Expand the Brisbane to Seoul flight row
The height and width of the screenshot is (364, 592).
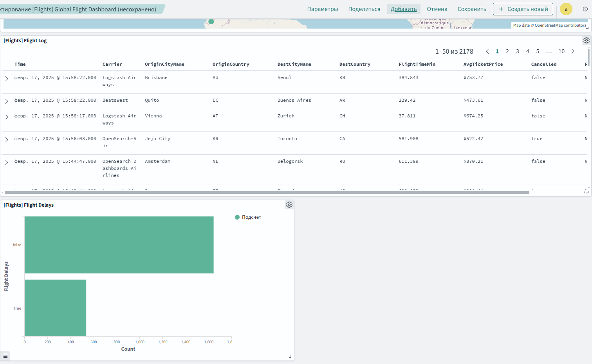point(7,79)
